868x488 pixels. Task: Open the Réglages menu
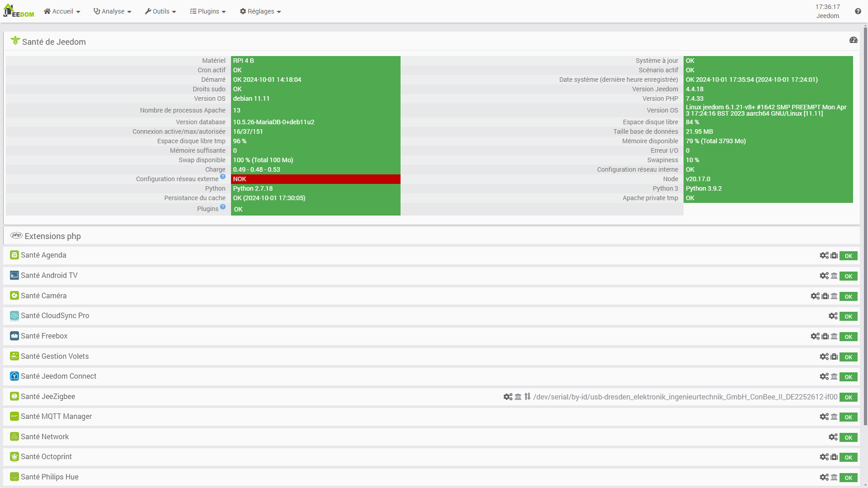coord(260,11)
